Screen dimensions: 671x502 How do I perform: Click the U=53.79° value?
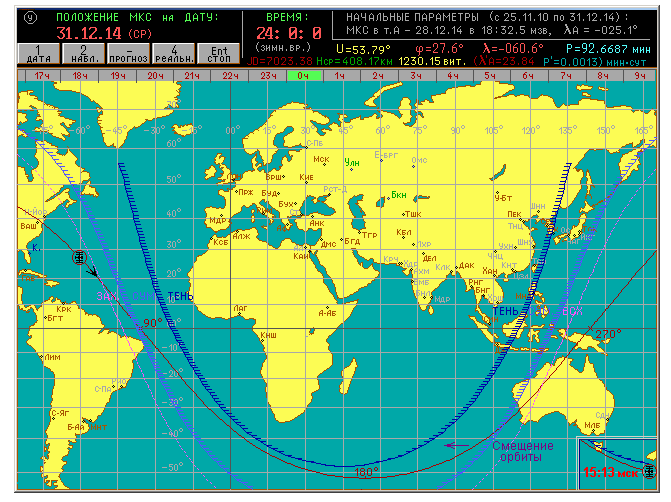363,49
